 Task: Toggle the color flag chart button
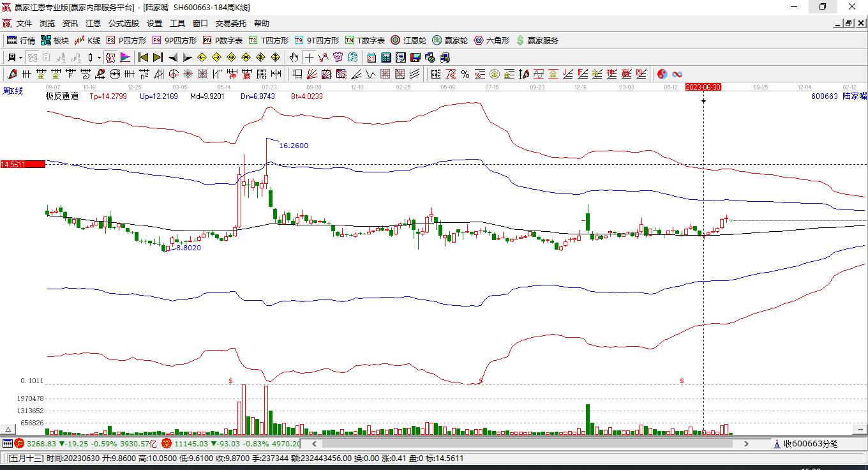click(x=125, y=57)
